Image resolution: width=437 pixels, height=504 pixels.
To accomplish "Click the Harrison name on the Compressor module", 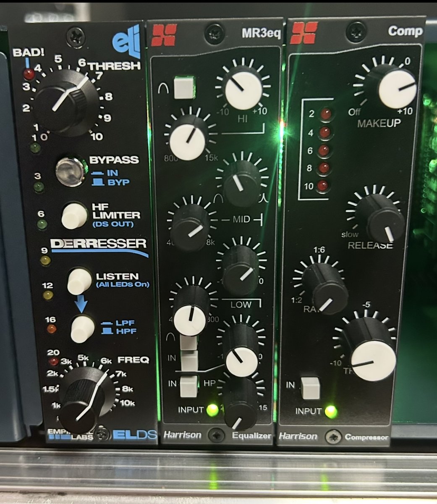I will pyautogui.click(x=298, y=436).
